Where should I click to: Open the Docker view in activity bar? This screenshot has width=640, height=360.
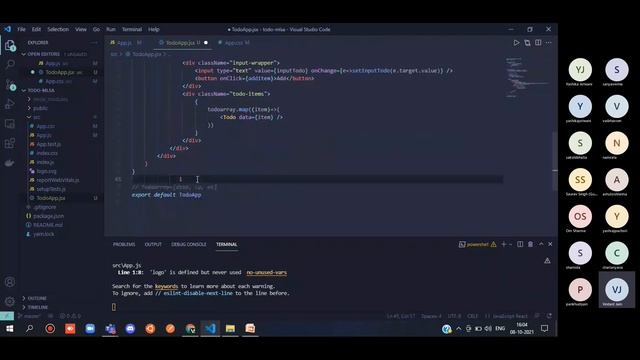coord(10,163)
